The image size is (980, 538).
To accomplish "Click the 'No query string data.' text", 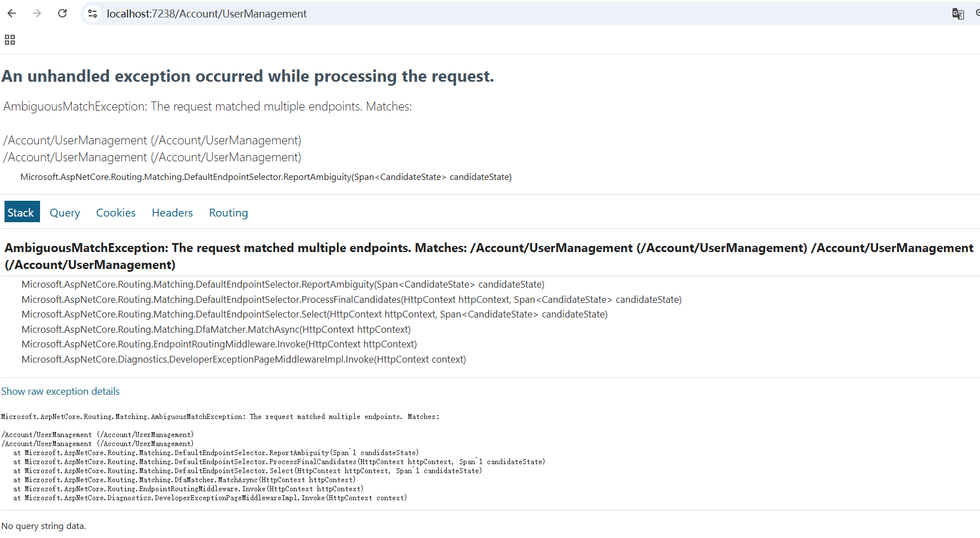I will point(43,526).
